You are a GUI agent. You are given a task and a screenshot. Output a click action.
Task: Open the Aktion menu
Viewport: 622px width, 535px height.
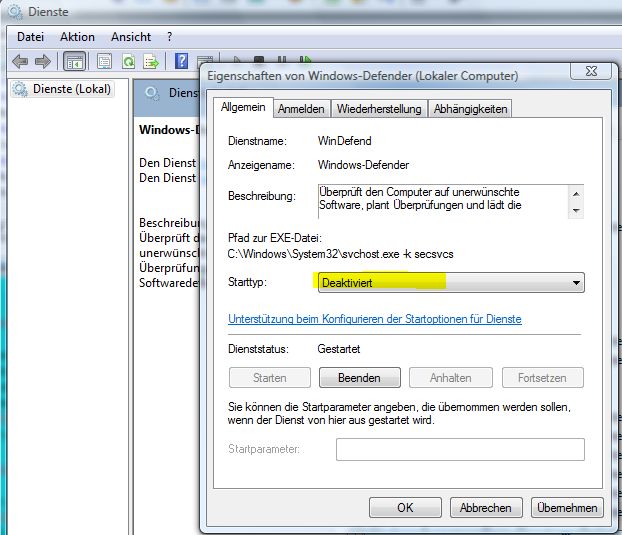point(77,37)
